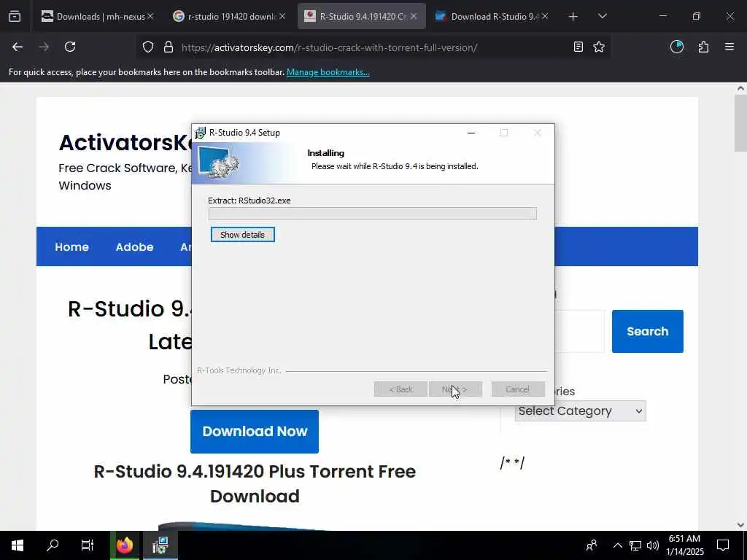Open network status tray icon
Viewport: 747px width, 560px height.
635,545
